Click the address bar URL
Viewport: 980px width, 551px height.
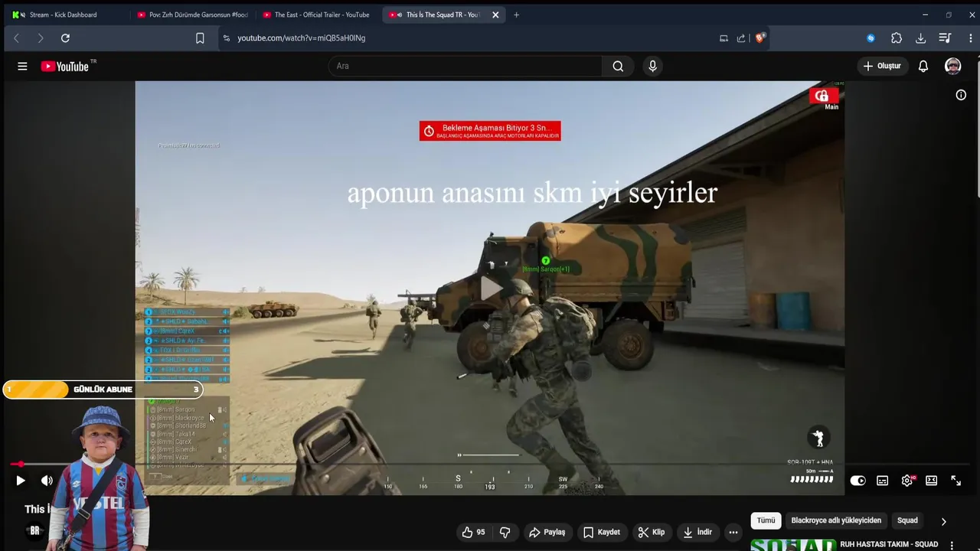coord(301,38)
